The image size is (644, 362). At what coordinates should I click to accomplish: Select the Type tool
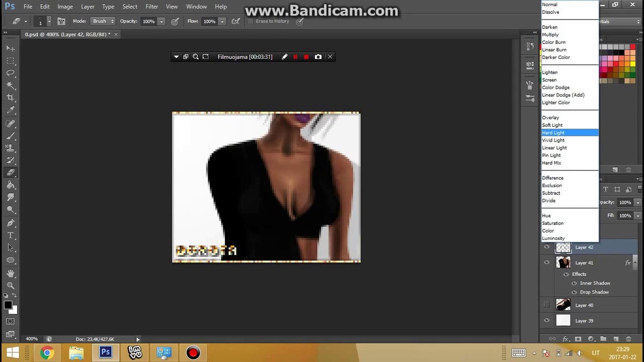pos(11,235)
